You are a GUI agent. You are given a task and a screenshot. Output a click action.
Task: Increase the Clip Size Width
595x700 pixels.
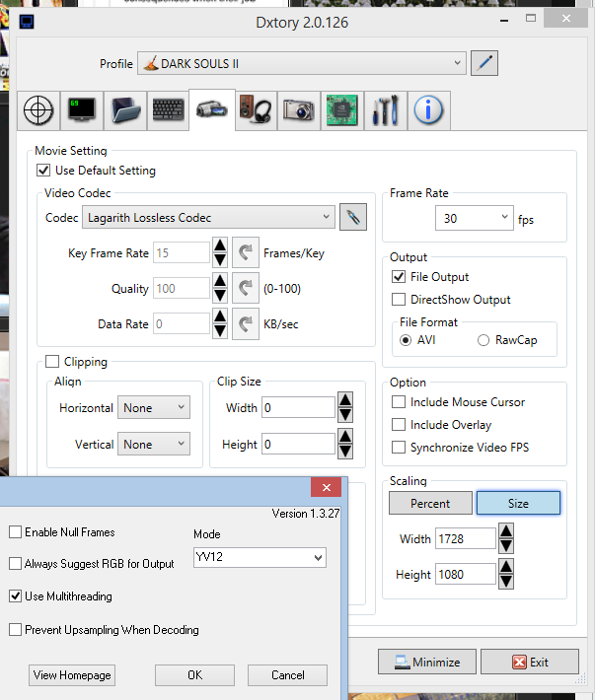[345, 399]
